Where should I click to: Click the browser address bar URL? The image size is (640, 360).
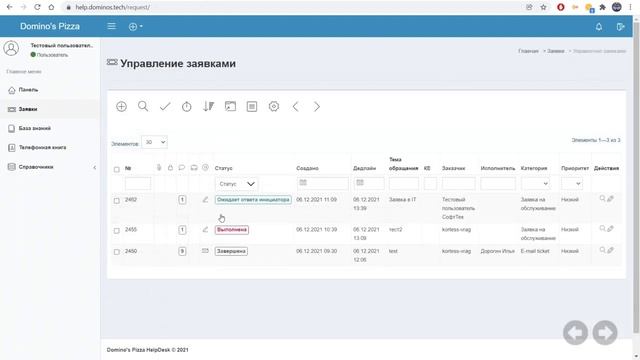112,7
